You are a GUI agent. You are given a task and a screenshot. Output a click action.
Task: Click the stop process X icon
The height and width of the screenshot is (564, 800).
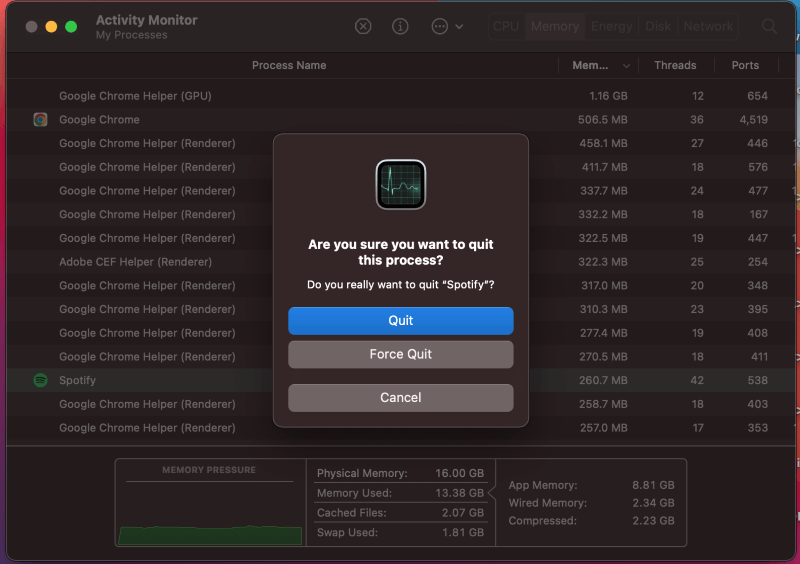coord(363,26)
